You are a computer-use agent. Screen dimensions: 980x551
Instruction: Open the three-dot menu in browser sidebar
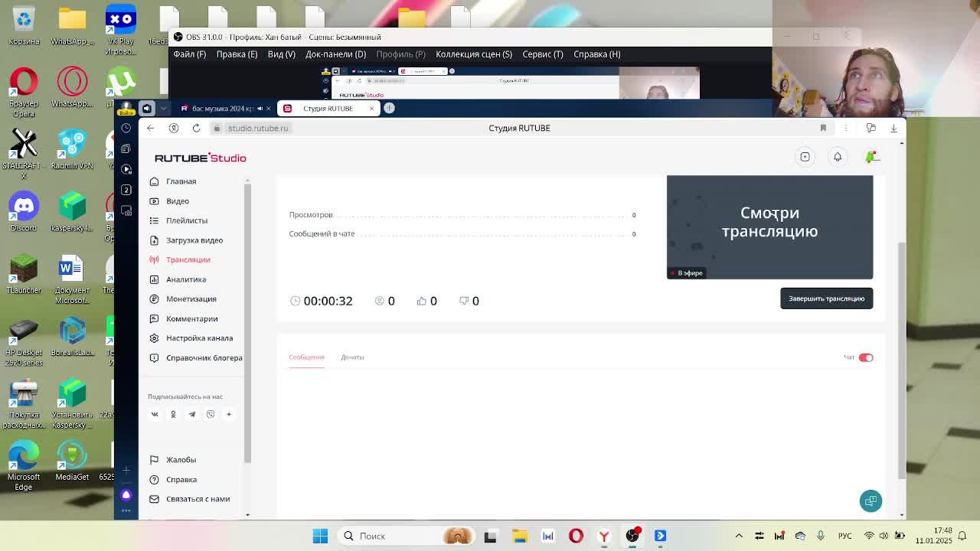[126, 510]
